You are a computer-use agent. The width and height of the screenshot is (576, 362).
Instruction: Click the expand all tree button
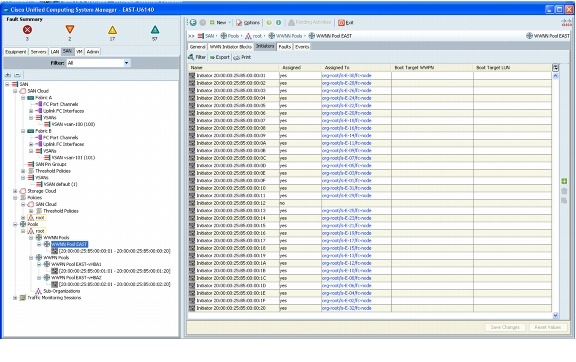pyautogui.click(x=8, y=75)
